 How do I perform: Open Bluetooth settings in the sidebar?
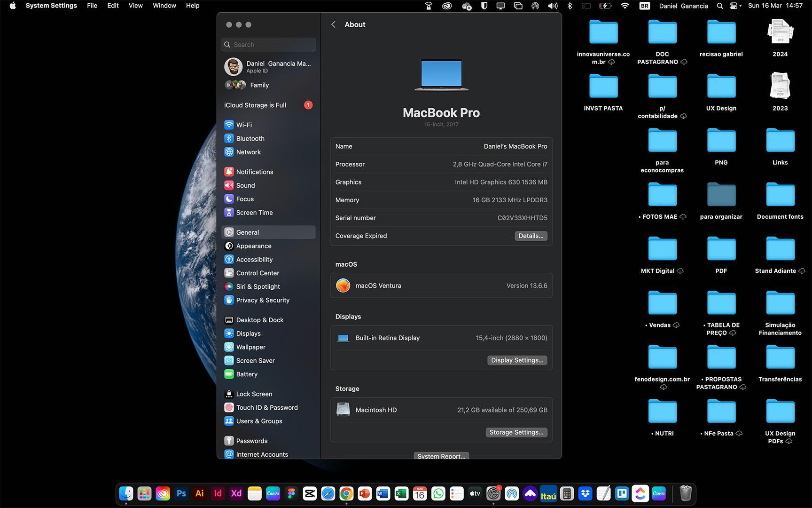coord(268,138)
